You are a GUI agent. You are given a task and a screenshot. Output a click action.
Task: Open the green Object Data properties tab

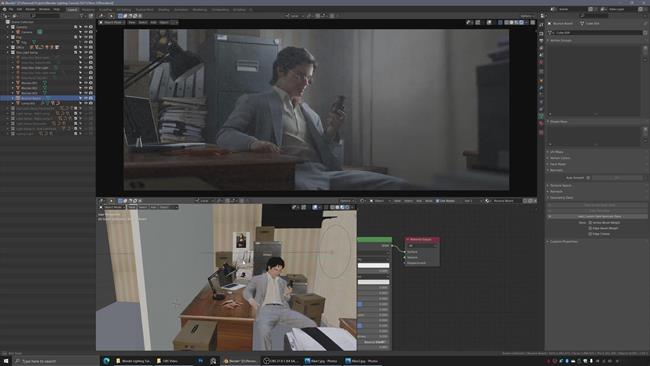coord(541,116)
